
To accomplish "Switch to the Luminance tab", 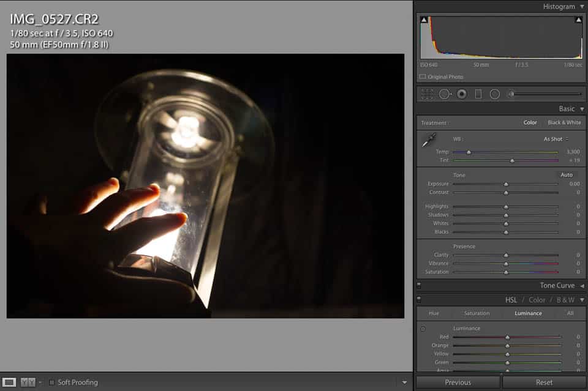I will tap(528, 313).
